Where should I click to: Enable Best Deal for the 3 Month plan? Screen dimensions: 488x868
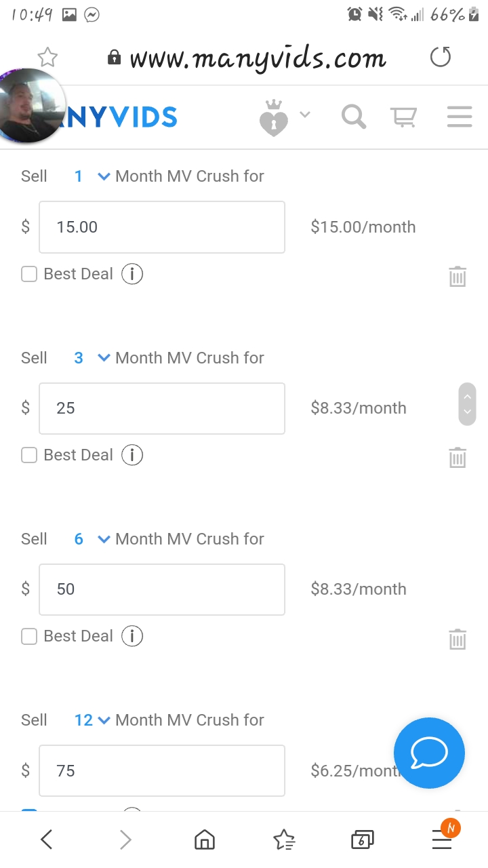coord(29,455)
